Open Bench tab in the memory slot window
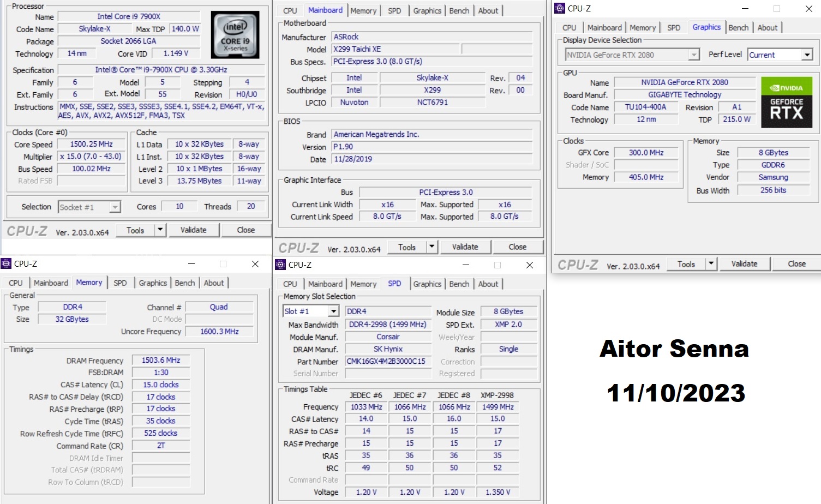Image resolution: width=821 pixels, height=504 pixels. (x=459, y=284)
